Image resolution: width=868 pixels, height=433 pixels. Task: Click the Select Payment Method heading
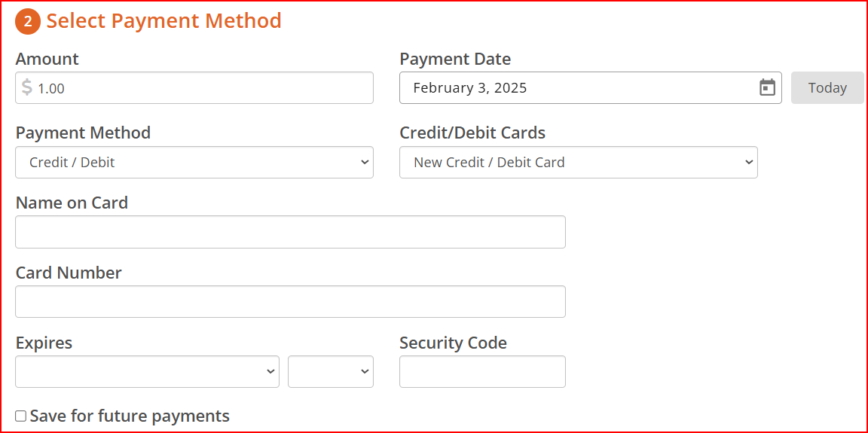click(164, 21)
